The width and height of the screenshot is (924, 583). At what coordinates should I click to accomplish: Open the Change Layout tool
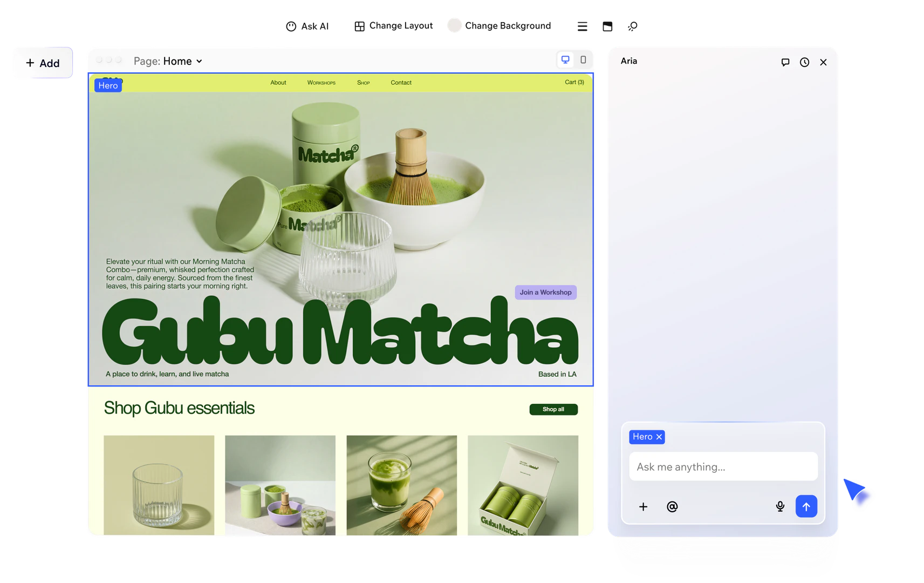(359, 25)
